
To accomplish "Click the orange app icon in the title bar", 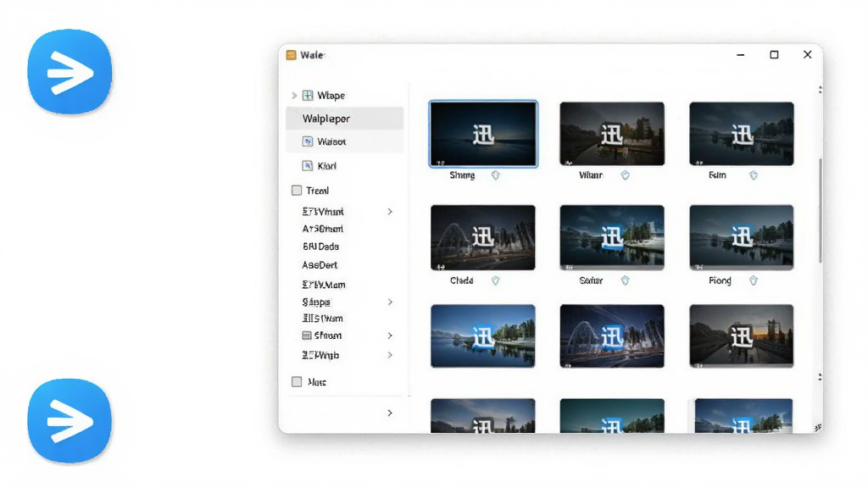I will (x=292, y=55).
